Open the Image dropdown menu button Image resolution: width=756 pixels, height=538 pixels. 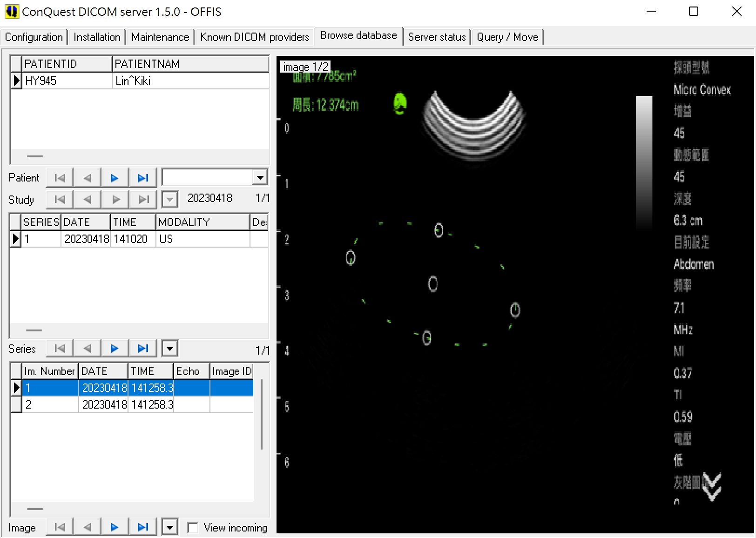coord(170,527)
